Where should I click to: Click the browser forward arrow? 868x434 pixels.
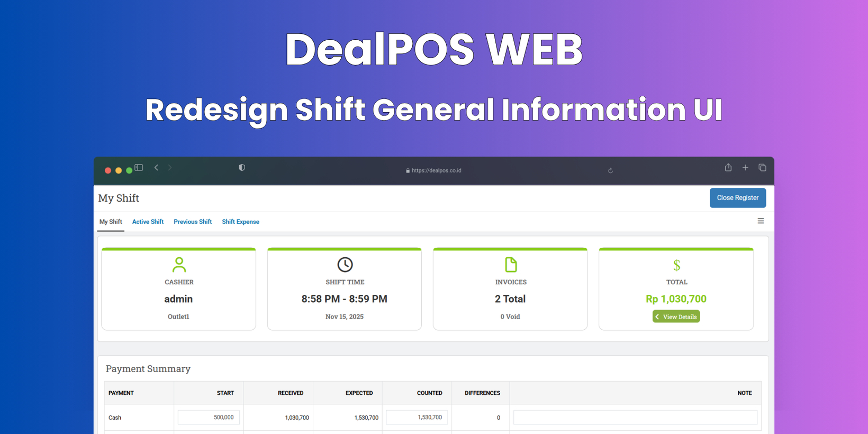coord(170,168)
